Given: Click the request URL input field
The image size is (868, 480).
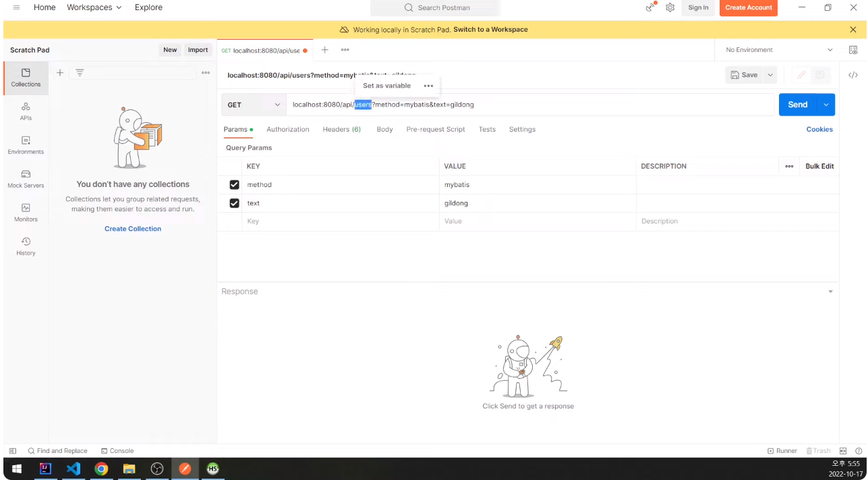Looking at the screenshot, I should pos(530,105).
